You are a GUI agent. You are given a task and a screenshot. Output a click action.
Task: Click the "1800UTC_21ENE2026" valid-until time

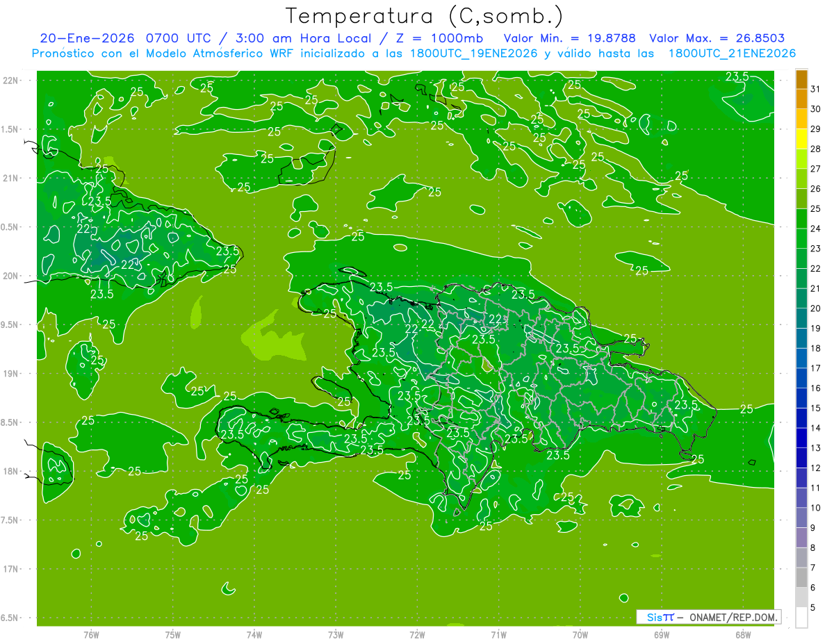[x=732, y=53]
